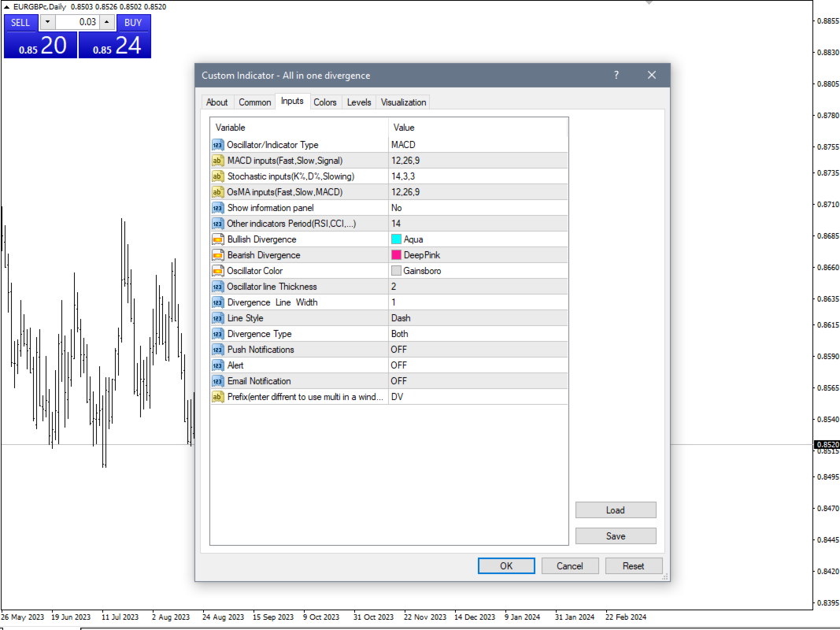Screen dimensions: 840x630
Task: Click the buy price 0.85 24 tile
Action: point(115,45)
